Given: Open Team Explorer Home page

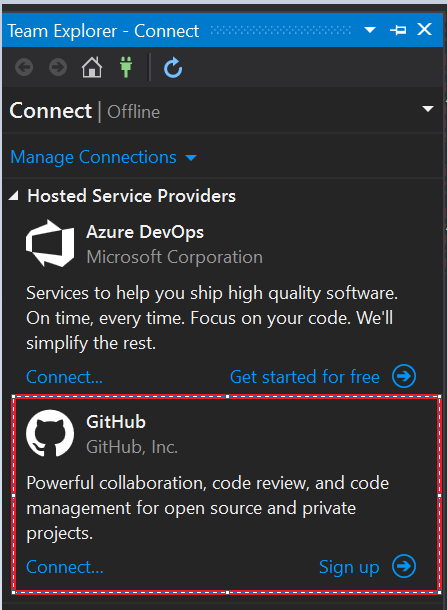Looking at the screenshot, I should (x=92, y=67).
